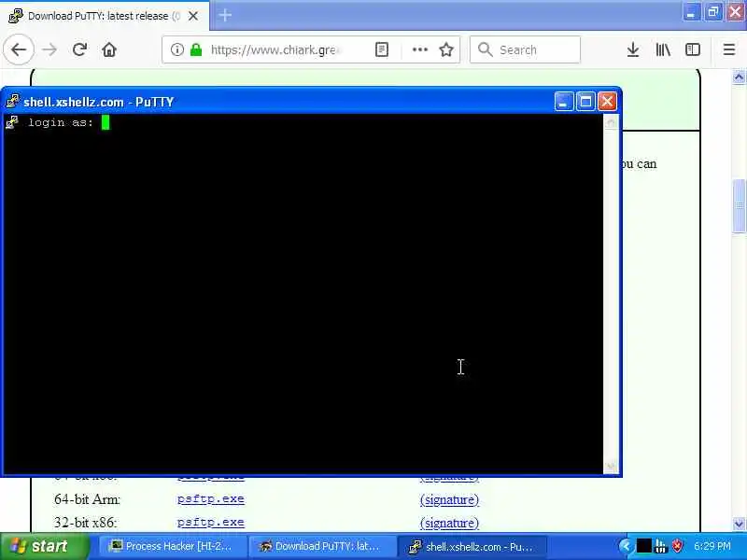Viewport: 747px width, 560px height.
Task: Open the signature link for 32-bit x86
Action: (x=449, y=523)
